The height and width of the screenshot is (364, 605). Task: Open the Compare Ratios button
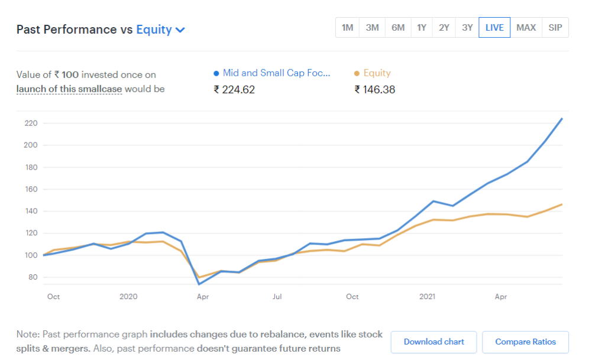point(525,342)
